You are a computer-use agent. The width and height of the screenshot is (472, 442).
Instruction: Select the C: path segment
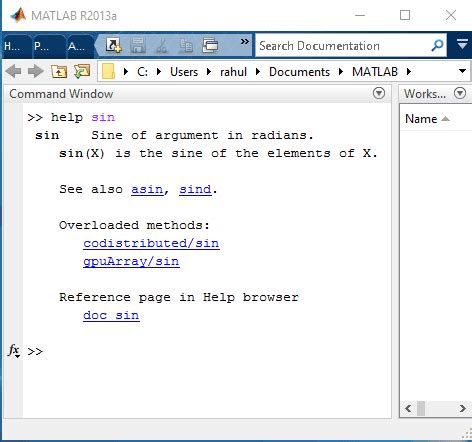click(142, 72)
